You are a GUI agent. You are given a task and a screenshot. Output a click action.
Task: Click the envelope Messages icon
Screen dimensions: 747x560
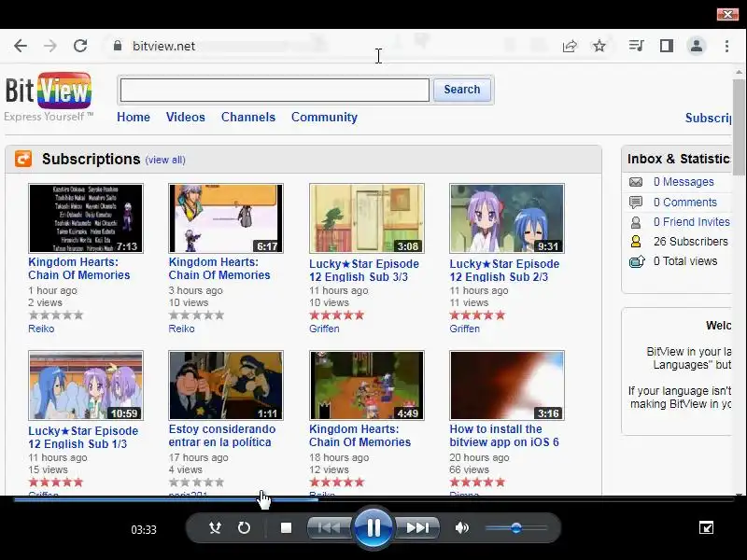(636, 182)
